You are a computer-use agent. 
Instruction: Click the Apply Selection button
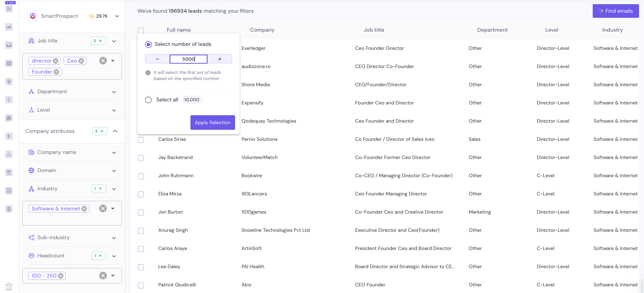(213, 122)
